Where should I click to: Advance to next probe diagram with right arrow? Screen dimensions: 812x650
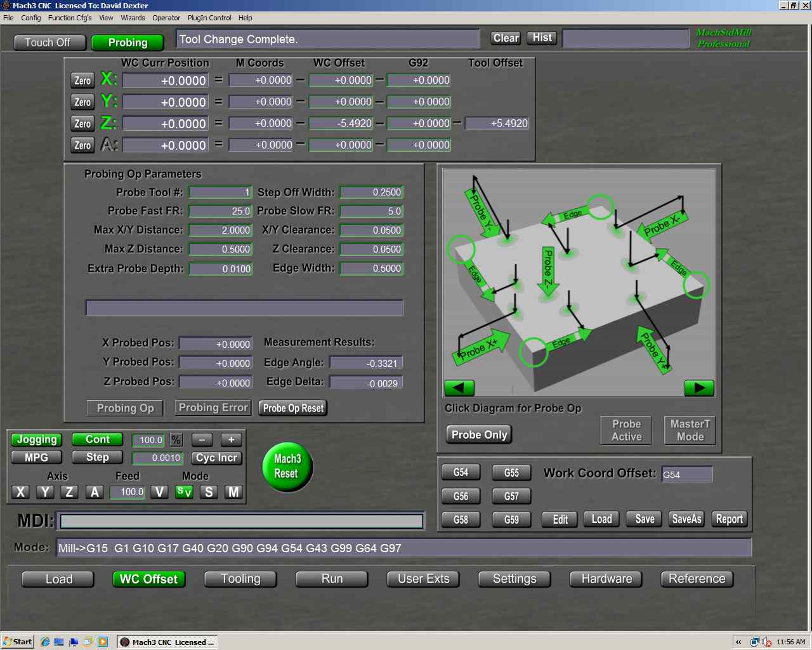tap(698, 387)
